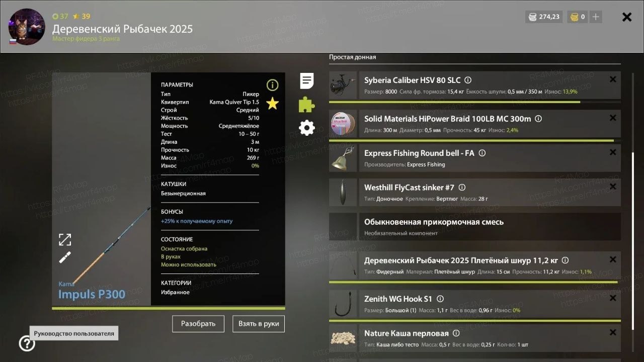This screenshot has width=644, height=362.
Task: Close the screen with the top X
Action: coord(627,17)
